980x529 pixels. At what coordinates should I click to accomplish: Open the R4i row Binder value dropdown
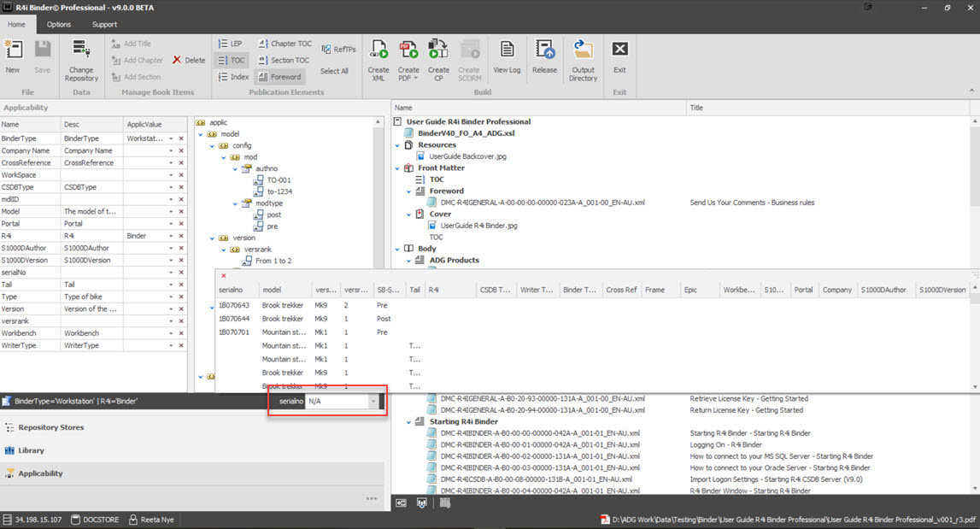[171, 236]
